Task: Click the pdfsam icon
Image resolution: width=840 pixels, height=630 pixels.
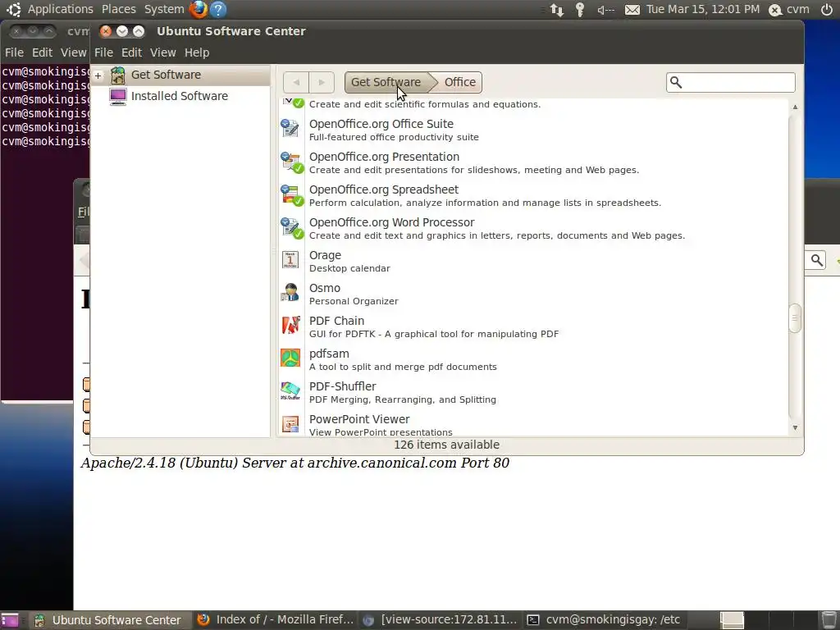Action: 290,358
